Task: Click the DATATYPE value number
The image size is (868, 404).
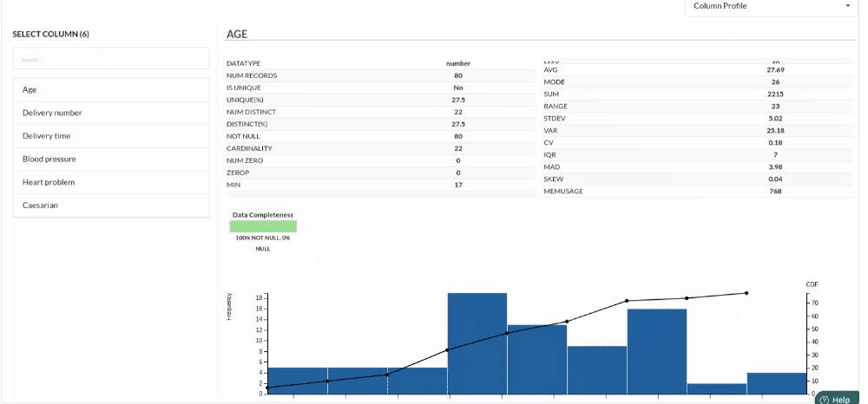Action: coord(457,63)
